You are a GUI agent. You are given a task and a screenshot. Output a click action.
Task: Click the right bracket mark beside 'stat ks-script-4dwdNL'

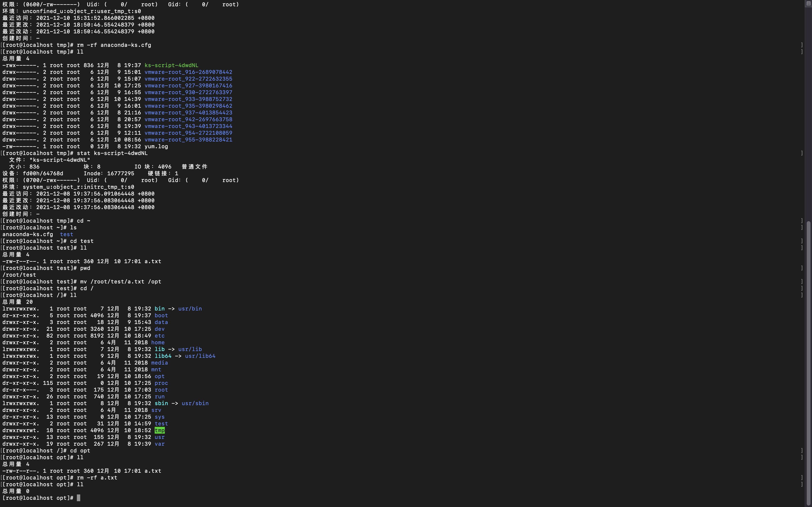(802, 153)
